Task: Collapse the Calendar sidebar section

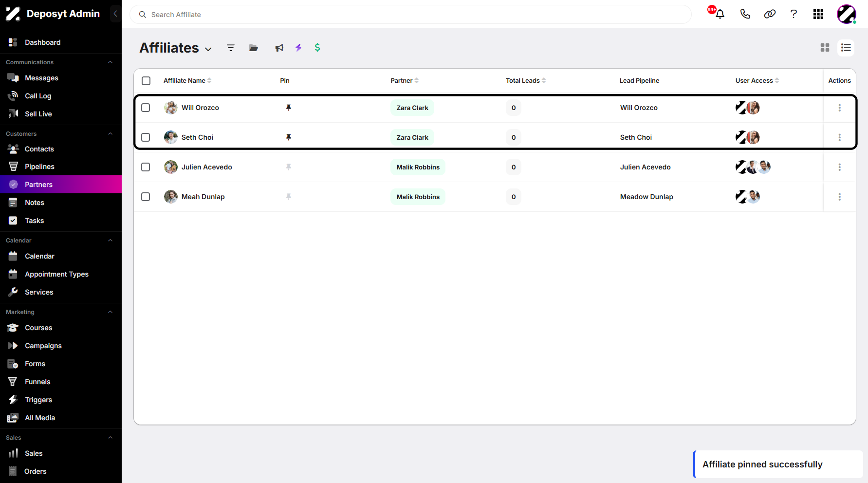Action: (110, 241)
